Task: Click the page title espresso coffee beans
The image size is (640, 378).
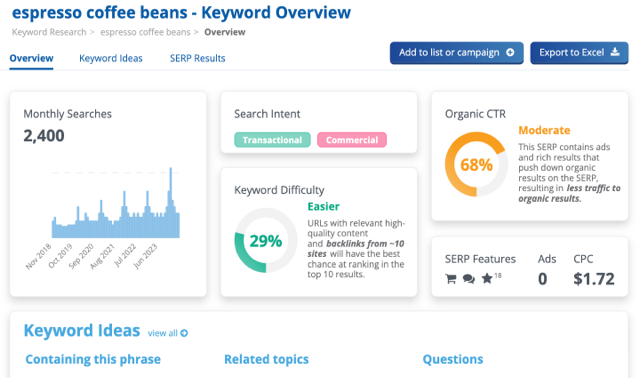Action: coord(181,13)
